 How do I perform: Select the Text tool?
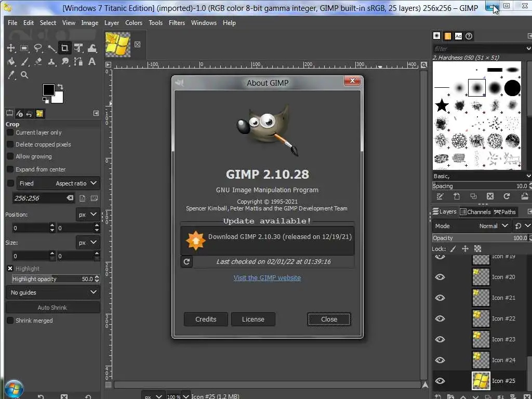tap(92, 61)
